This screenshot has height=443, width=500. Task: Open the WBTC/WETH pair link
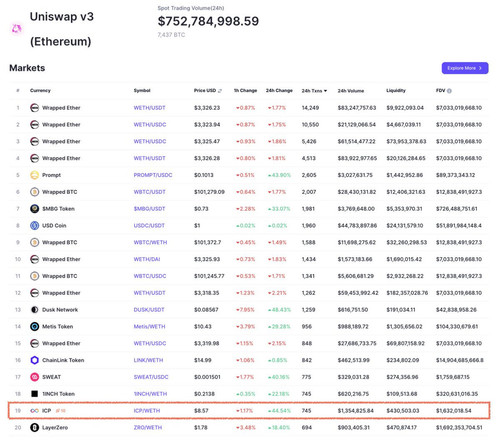coord(150,242)
